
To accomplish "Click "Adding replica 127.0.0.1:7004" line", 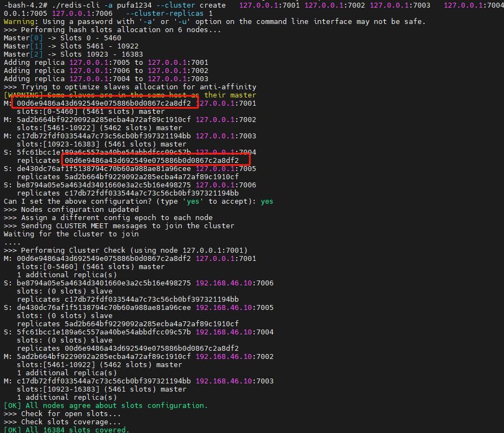I will [106, 79].
